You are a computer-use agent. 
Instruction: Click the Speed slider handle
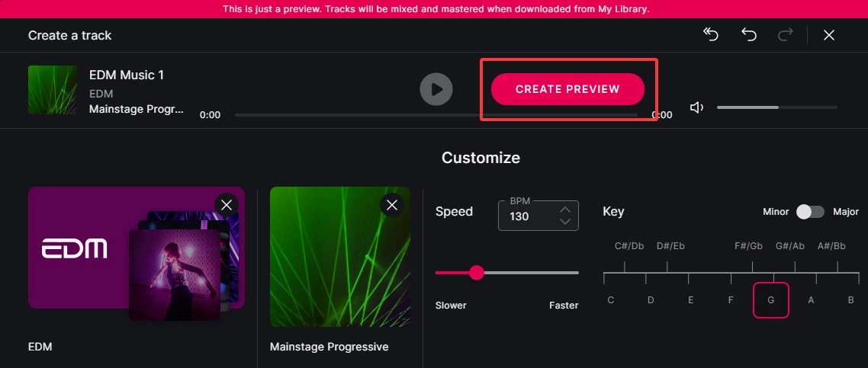tap(477, 273)
